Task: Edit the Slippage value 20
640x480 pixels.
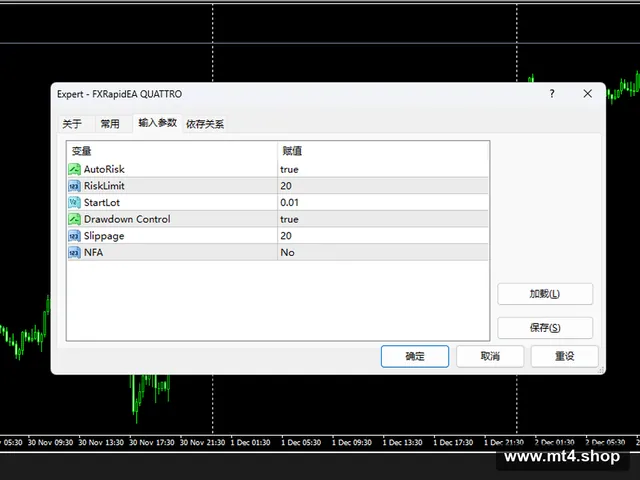Action: tap(286, 236)
